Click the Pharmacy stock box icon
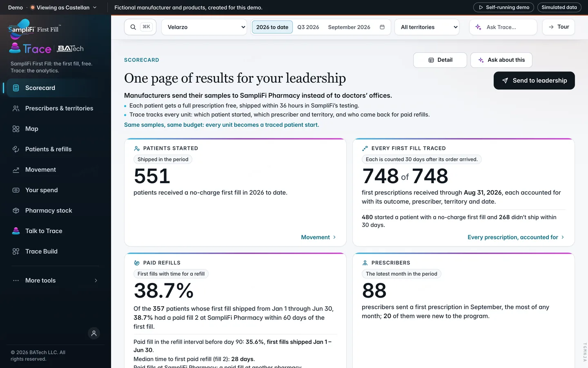 tap(16, 211)
